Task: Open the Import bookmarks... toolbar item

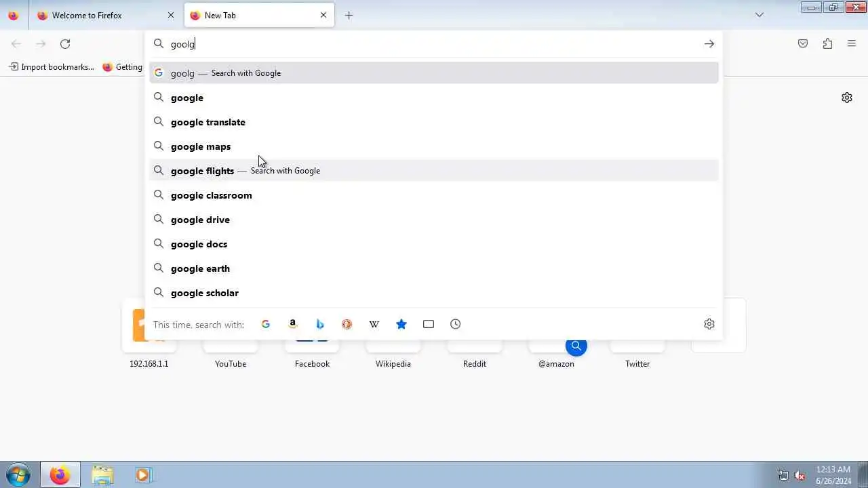Action: [x=52, y=67]
